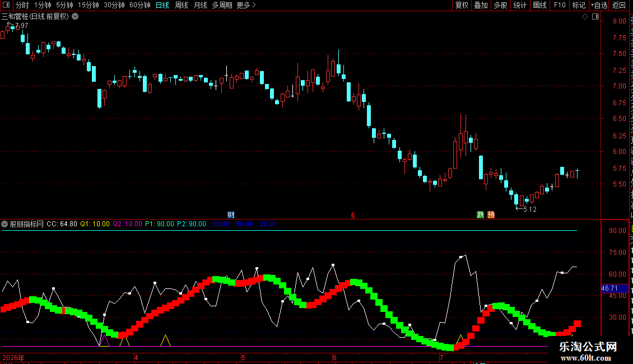Open the 更多 periods menu
This screenshot has width=633, height=364.
click(246, 5)
